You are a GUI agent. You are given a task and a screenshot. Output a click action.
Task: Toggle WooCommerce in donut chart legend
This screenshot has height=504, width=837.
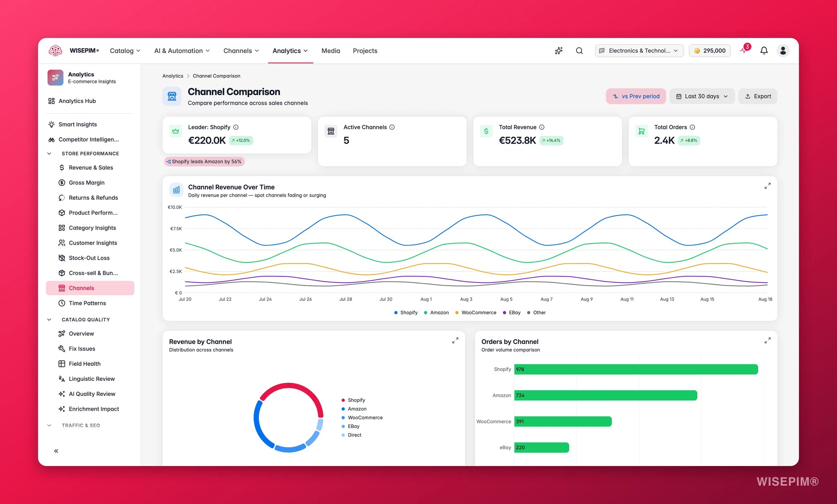pos(362,418)
